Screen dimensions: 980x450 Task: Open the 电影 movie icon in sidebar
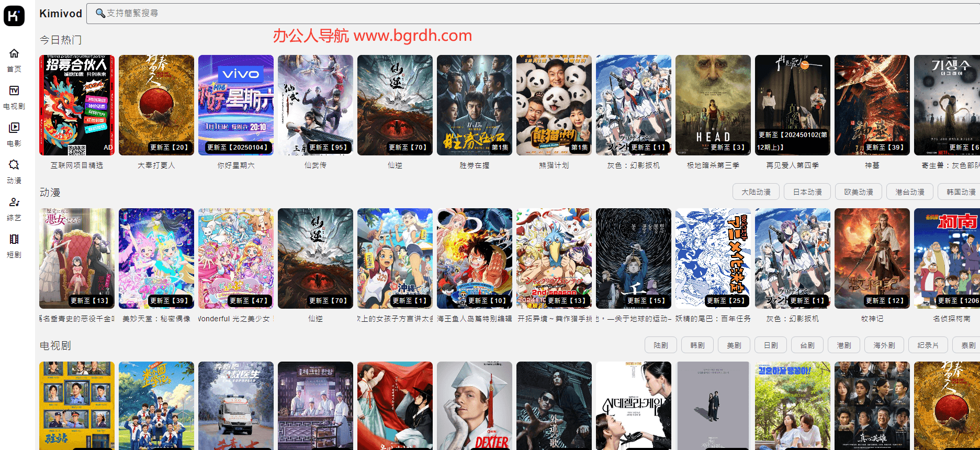14,128
